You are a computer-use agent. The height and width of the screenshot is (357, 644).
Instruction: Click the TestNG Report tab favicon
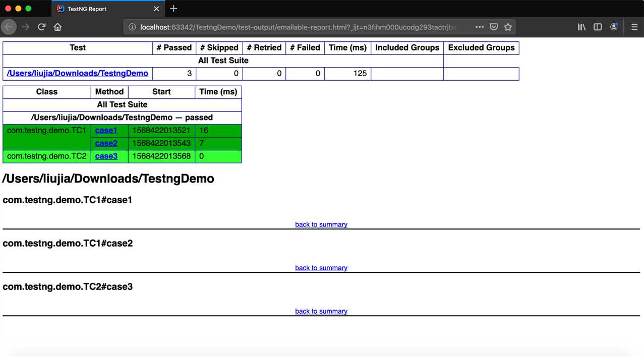coord(61,9)
